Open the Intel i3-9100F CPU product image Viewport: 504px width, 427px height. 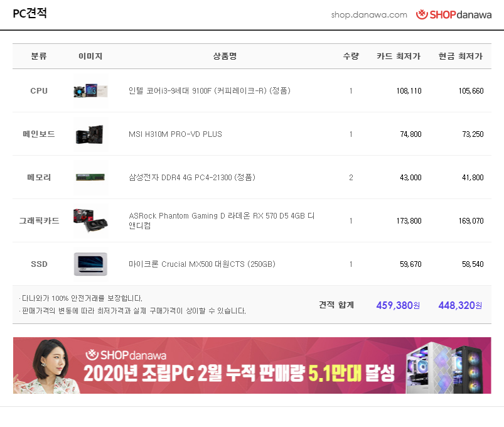(x=90, y=90)
